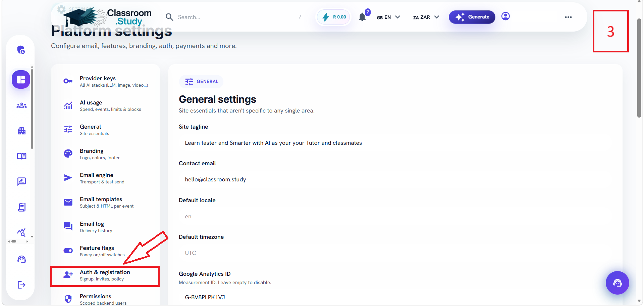Open the support chat floating bubble
Viewport: 644px width, 306px height.
(x=617, y=283)
